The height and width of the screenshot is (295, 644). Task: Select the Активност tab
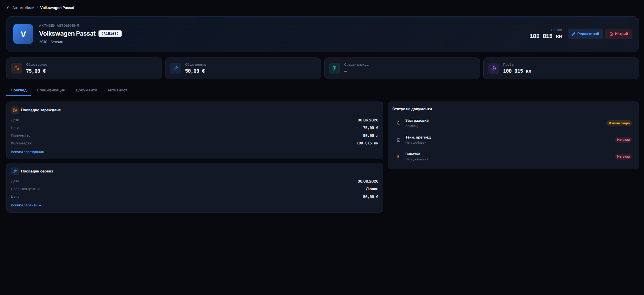click(x=117, y=90)
